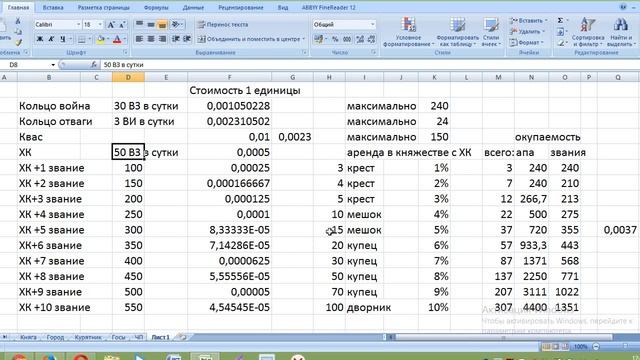
Task: Click the formula bar text field
Action: coord(369,65)
